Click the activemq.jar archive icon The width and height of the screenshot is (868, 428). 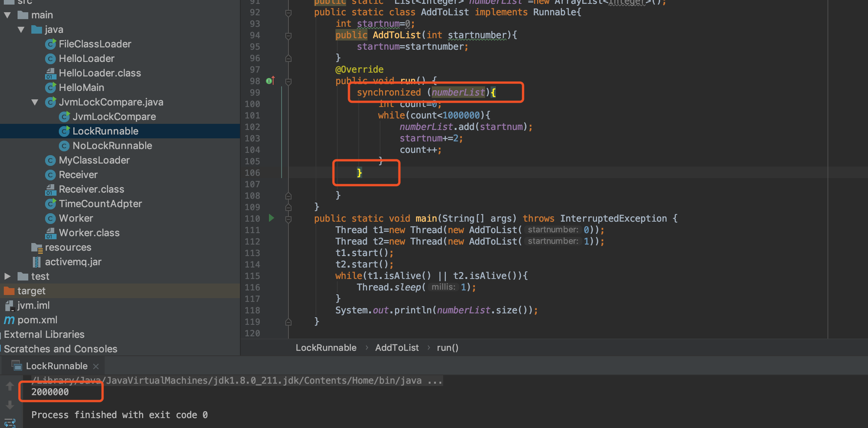pos(37,262)
